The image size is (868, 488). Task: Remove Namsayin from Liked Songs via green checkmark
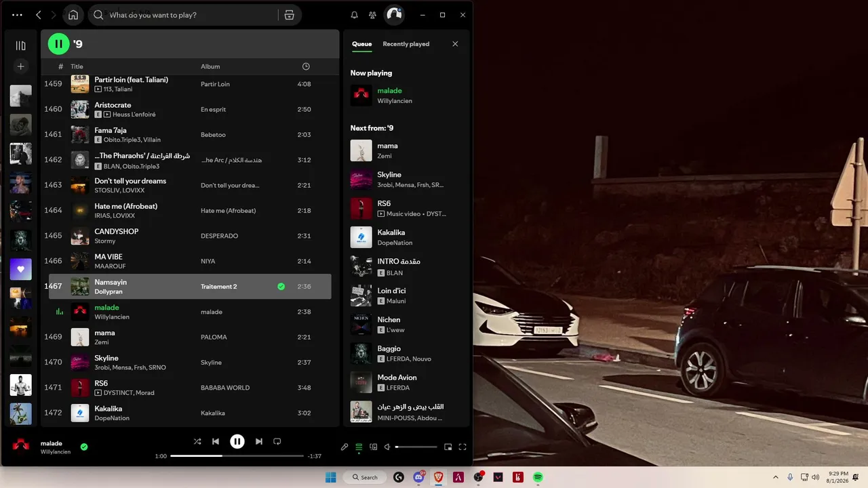pos(281,287)
